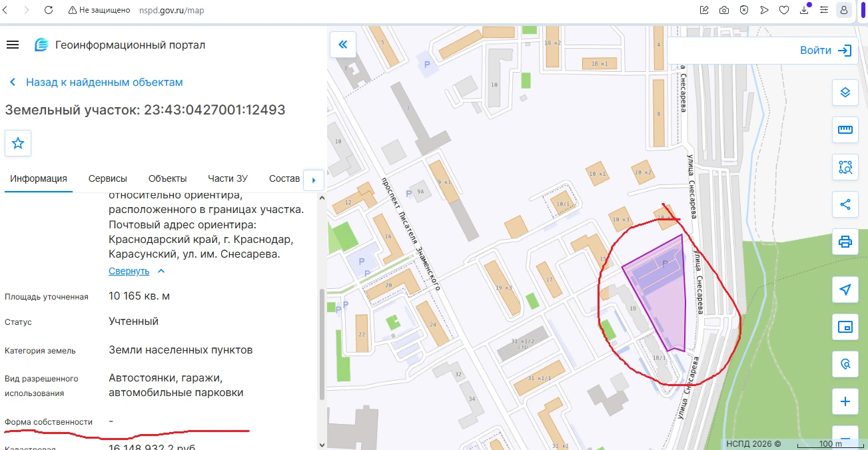Click the Войти login button
Image resolution: width=868 pixels, height=450 pixels.
click(826, 50)
